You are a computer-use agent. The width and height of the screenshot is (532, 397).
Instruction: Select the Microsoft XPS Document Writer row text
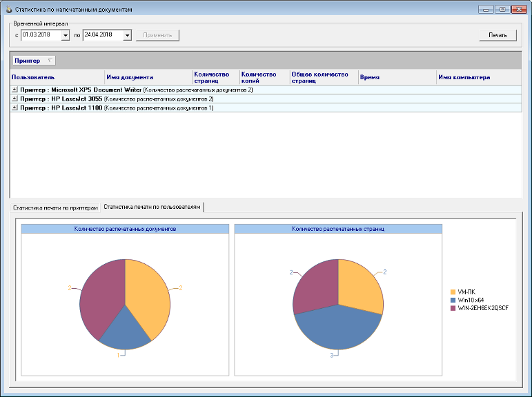click(x=137, y=90)
